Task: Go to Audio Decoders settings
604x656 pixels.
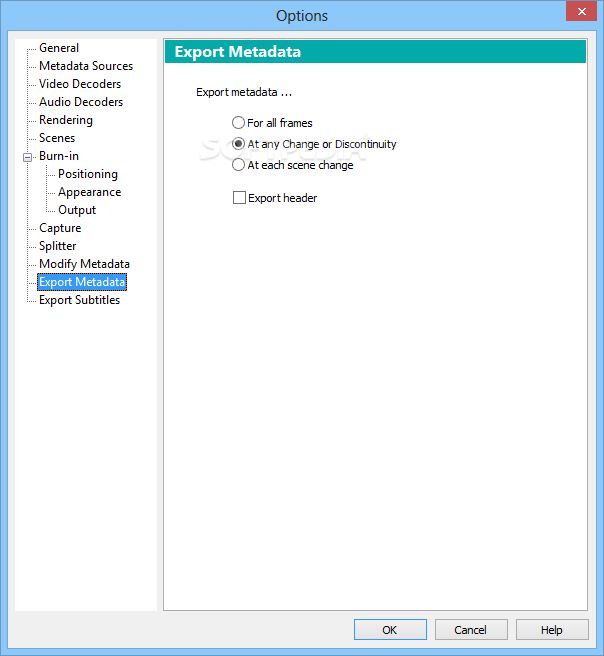Action: pos(81,102)
